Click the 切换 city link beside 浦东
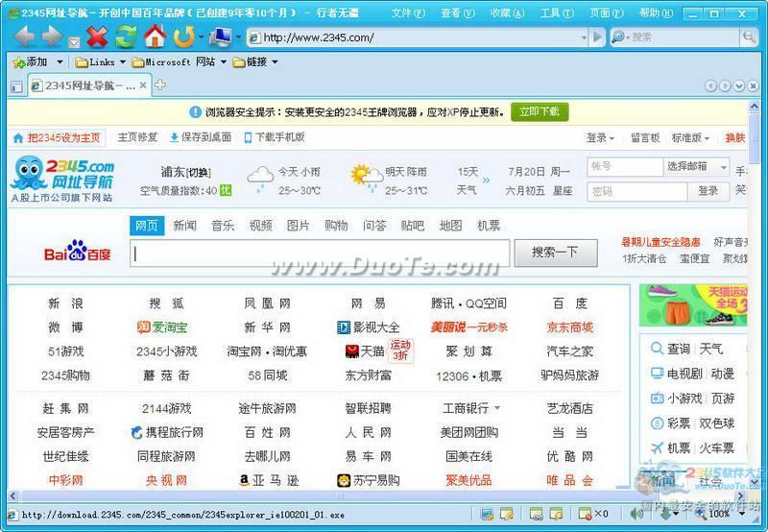The image size is (768, 532). click(x=199, y=173)
